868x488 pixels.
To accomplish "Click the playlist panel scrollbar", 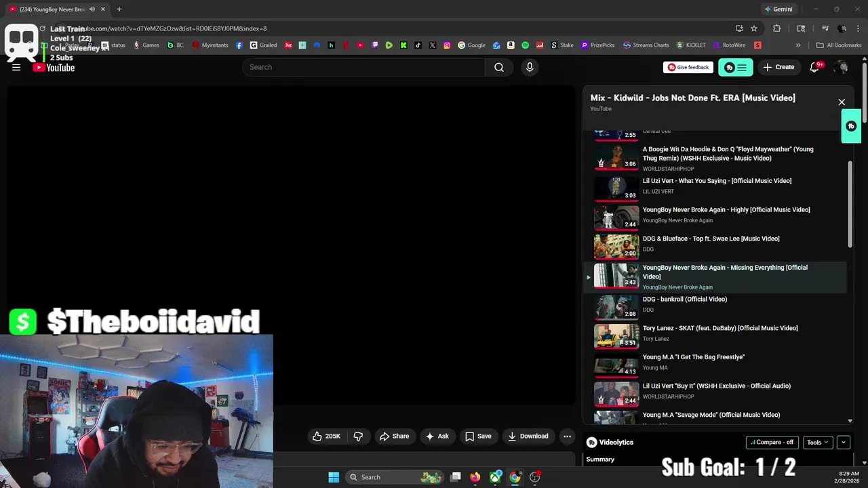I will pyautogui.click(x=850, y=205).
